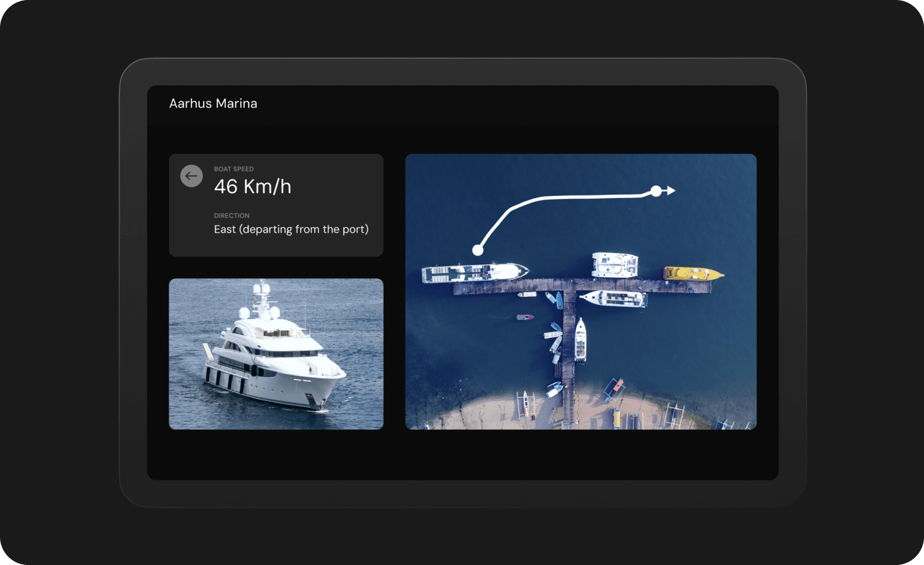
Task: Click the route end point arrow marker
Action: tap(663, 191)
